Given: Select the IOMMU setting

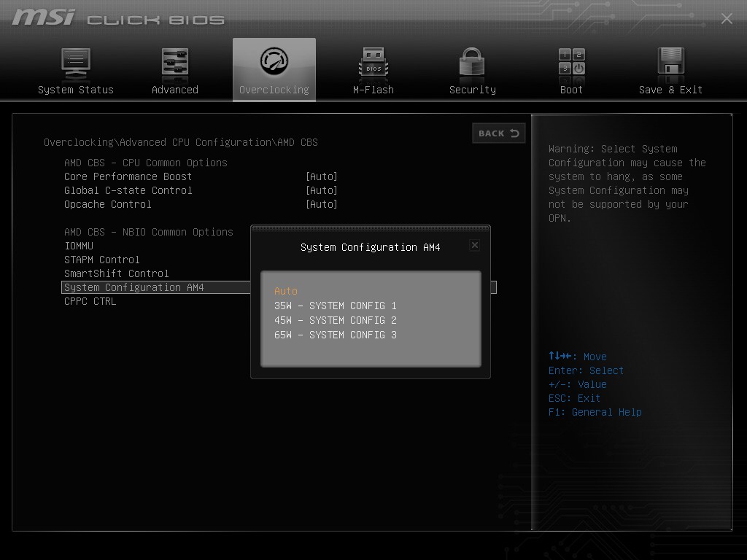Looking at the screenshot, I should pyautogui.click(x=79, y=246).
